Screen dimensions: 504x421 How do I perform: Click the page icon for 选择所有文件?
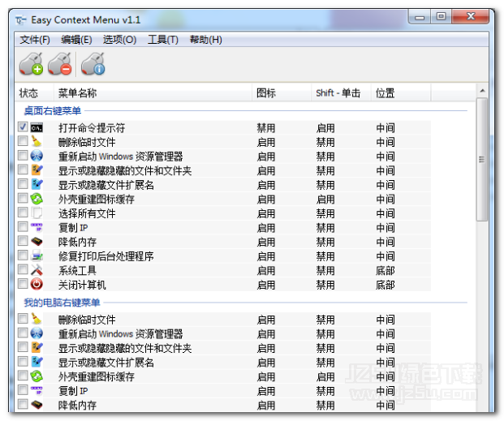pos(37,213)
